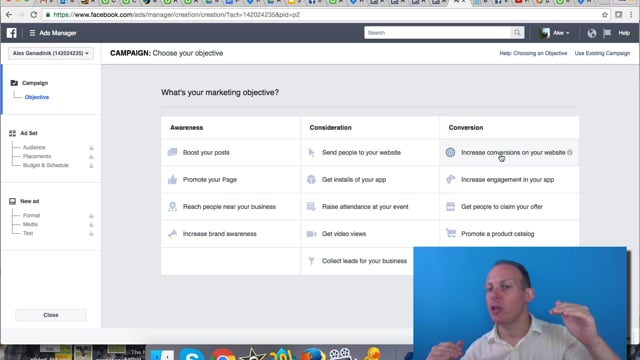Click the Help link in header
640x360 pixels.
coord(624,33)
